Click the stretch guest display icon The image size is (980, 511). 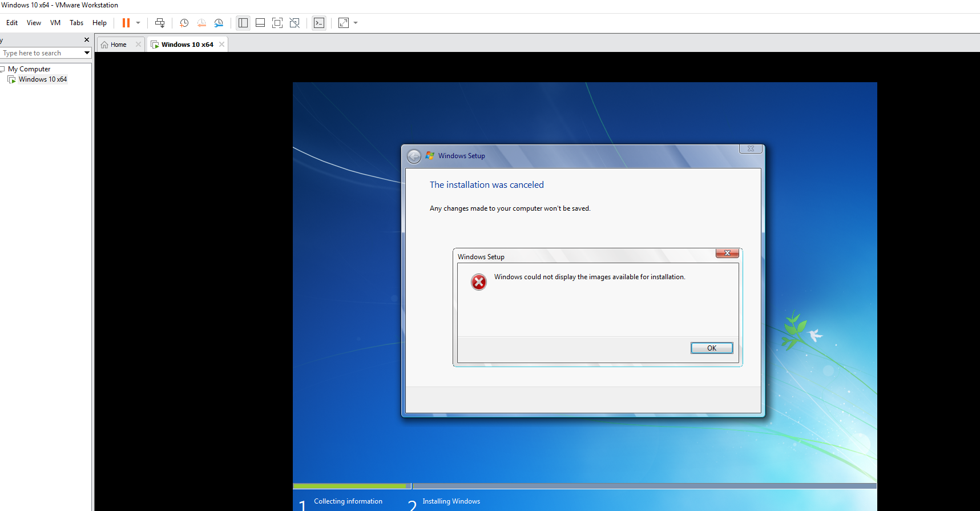344,23
